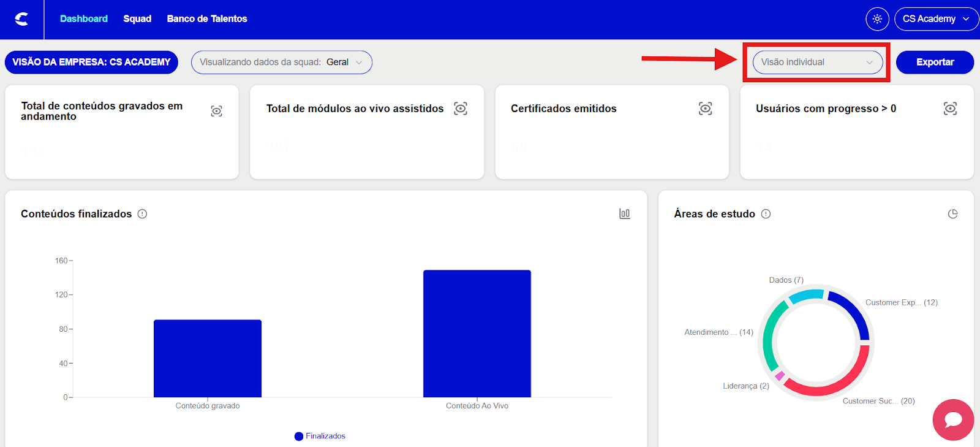
Task: Toggle the light/dark theme sun icon
Action: click(877, 19)
